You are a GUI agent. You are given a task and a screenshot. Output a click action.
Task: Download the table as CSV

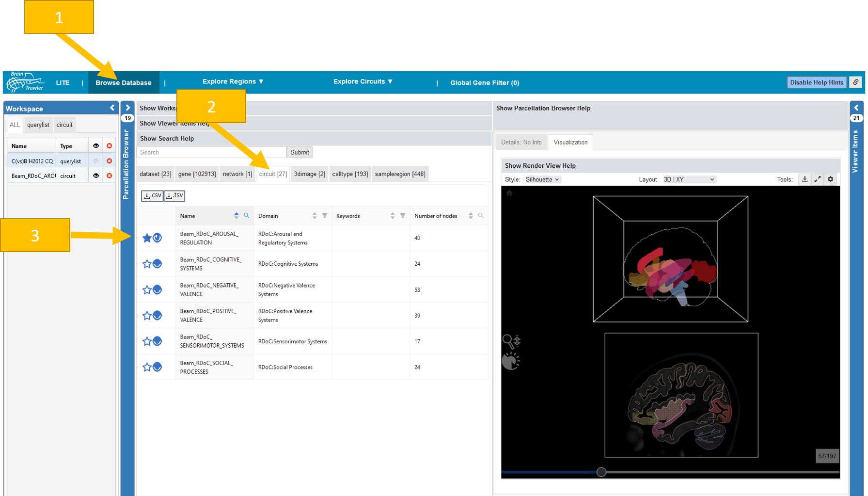coord(152,195)
